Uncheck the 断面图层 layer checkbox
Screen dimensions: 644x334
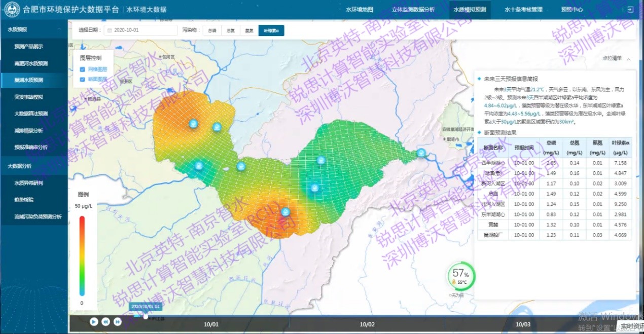tap(83, 80)
